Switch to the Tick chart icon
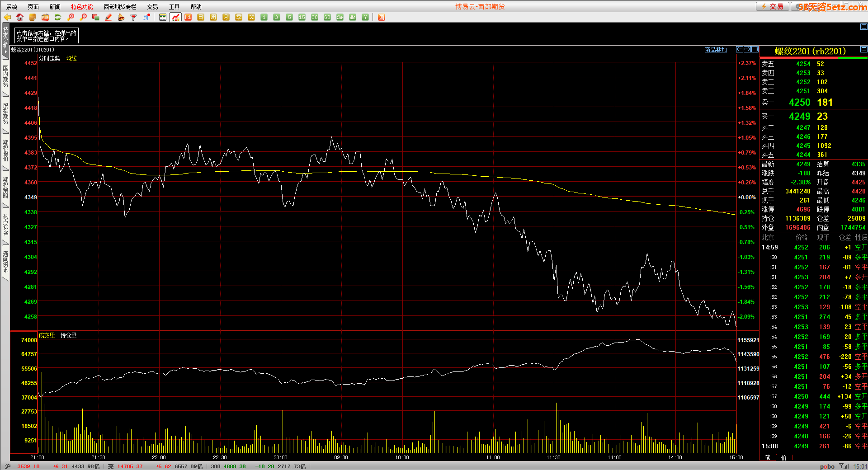Viewport: 868px width, 470px height. (188, 17)
